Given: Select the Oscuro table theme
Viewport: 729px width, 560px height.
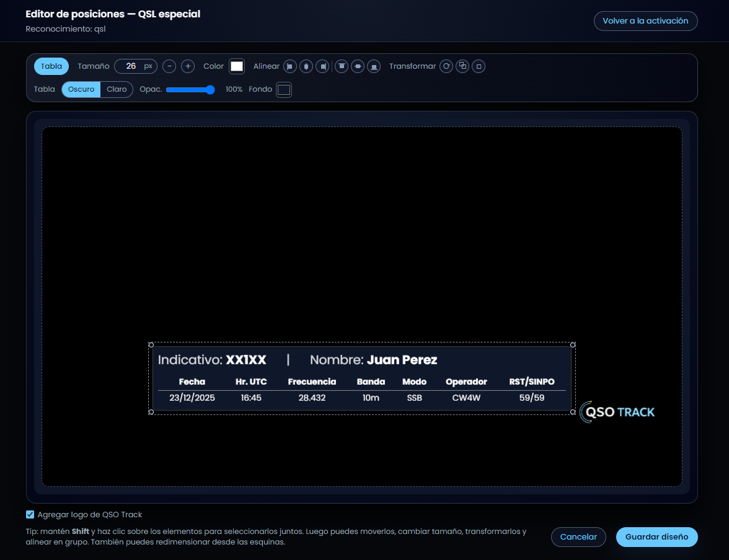Looking at the screenshot, I should [x=81, y=89].
